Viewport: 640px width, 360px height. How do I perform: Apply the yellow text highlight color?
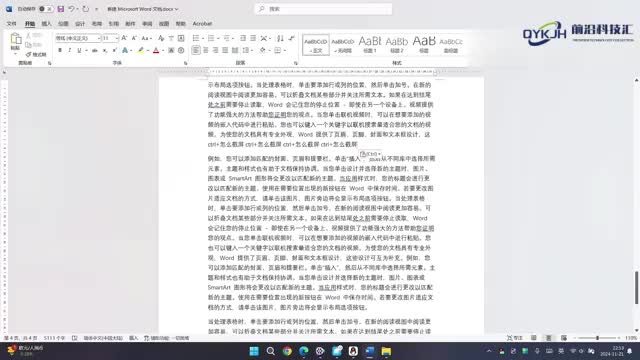coord(140,50)
